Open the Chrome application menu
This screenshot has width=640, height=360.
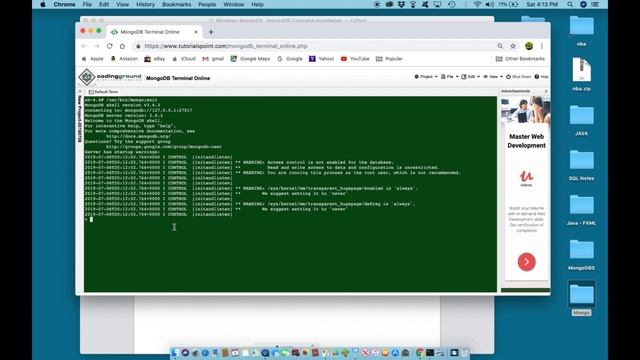point(64,4)
